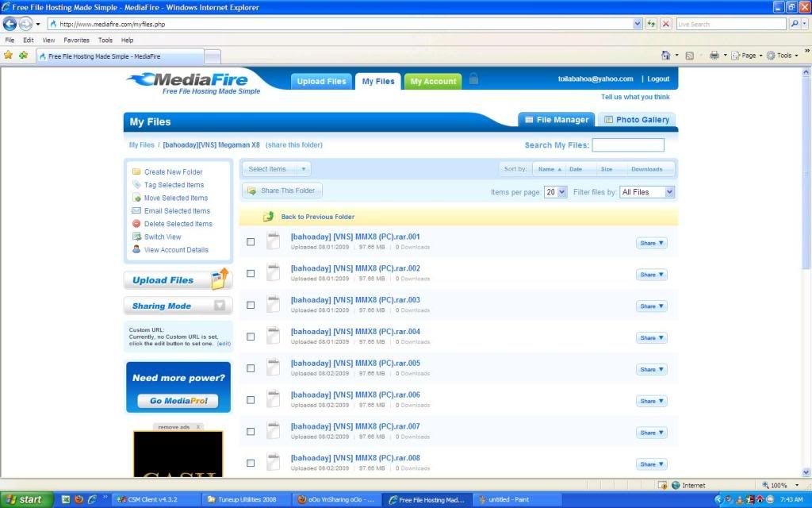
Task: Open the Favorites menu
Action: [x=76, y=40]
